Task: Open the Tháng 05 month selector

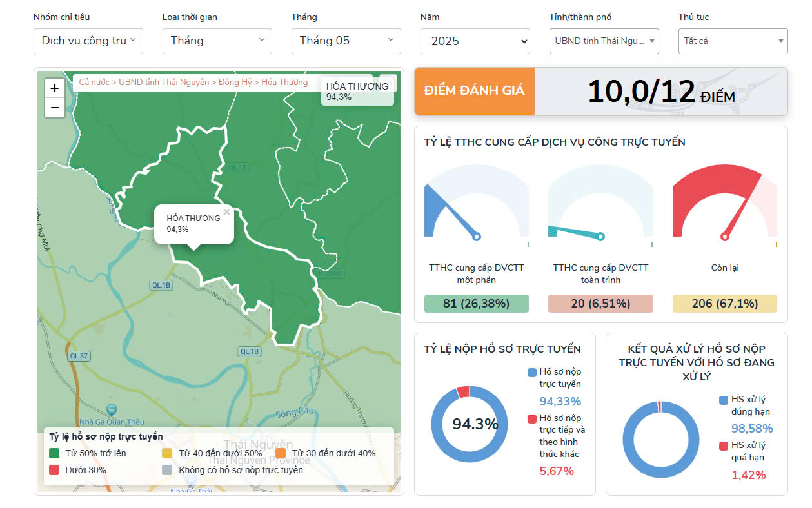Action: (346, 41)
